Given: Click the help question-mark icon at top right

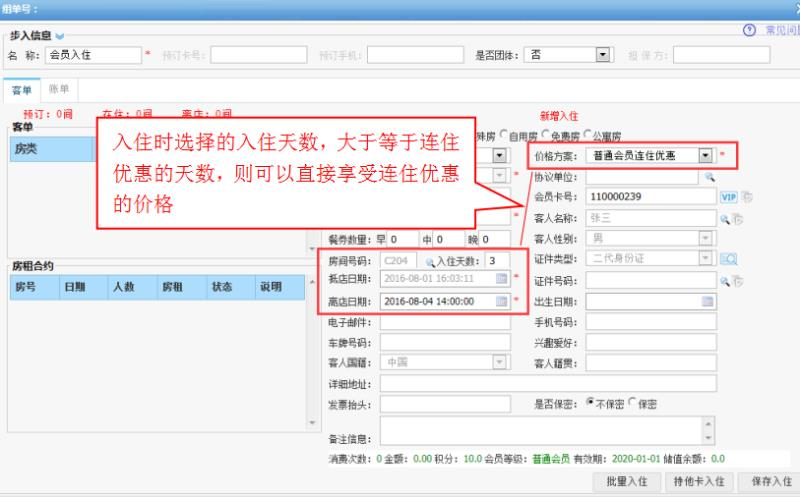Looking at the screenshot, I should (x=749, y=30).
